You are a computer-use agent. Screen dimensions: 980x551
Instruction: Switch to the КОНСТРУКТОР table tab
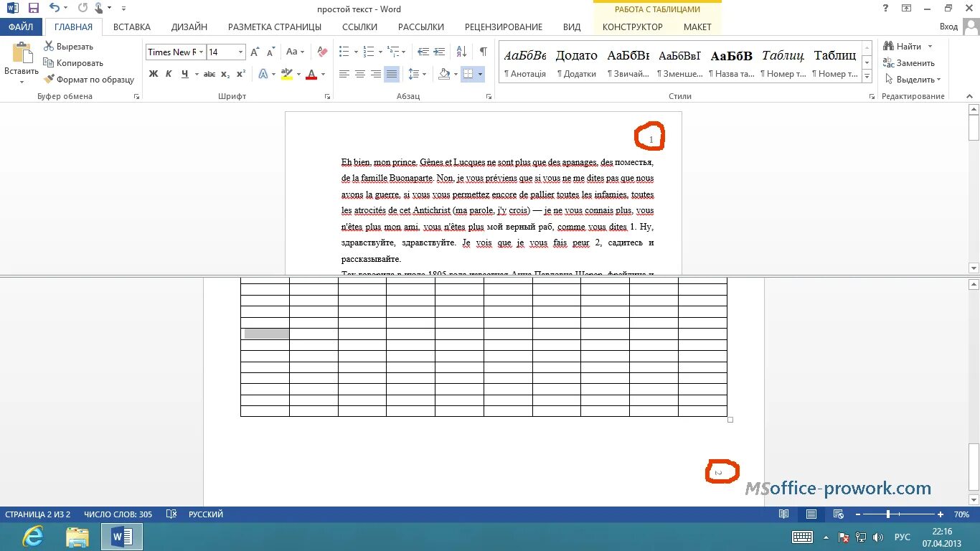pos(633,27)
